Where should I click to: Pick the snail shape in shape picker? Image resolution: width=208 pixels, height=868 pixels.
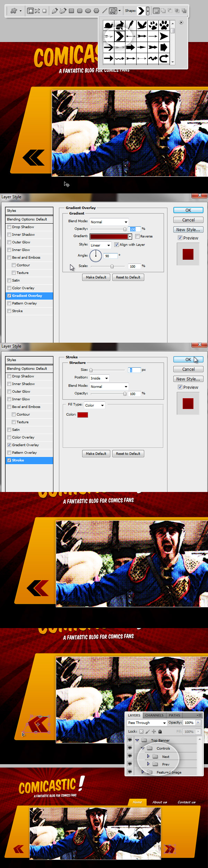coord(109,25)
